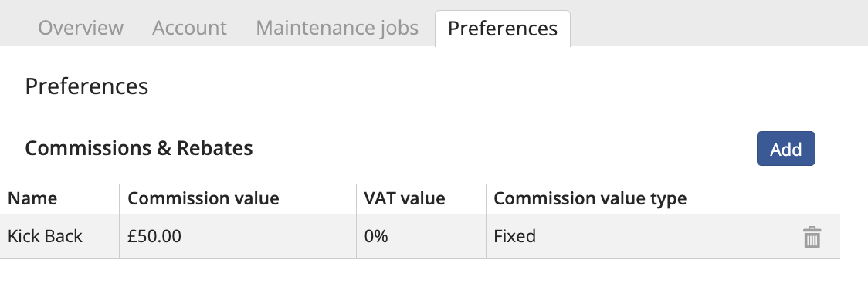Screen dimensions: 868x287
Task: Go to Maintenance jobs tab
Action: (x=337, y=28)
